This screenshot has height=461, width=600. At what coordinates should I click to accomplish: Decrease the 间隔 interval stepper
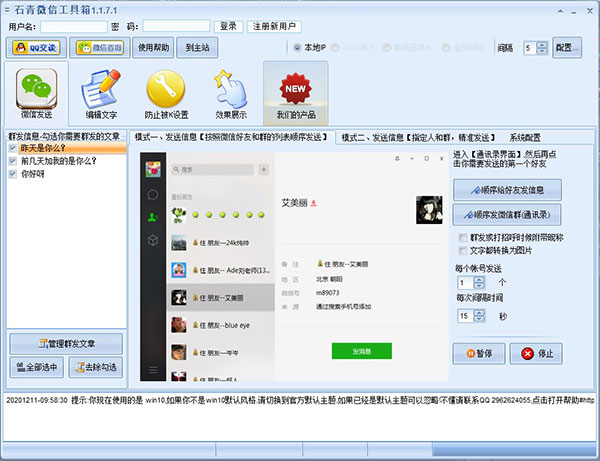pos(542,51)
